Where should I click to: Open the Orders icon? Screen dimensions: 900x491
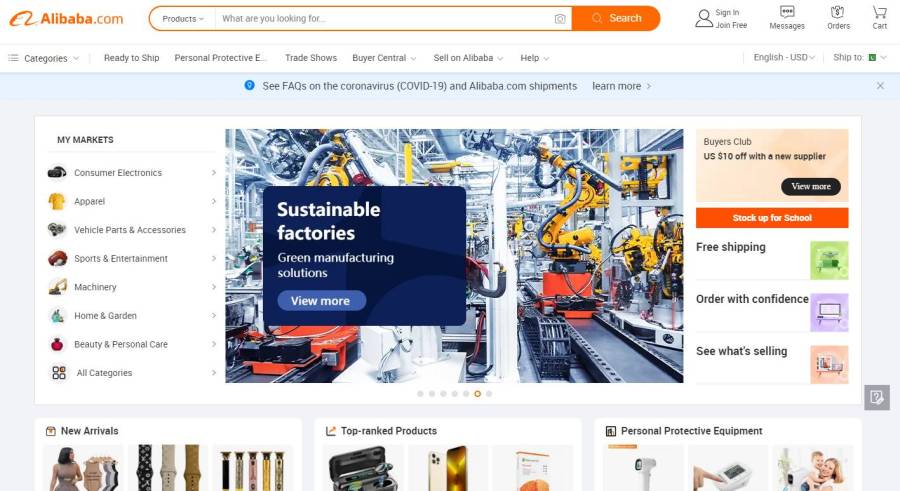837,11
